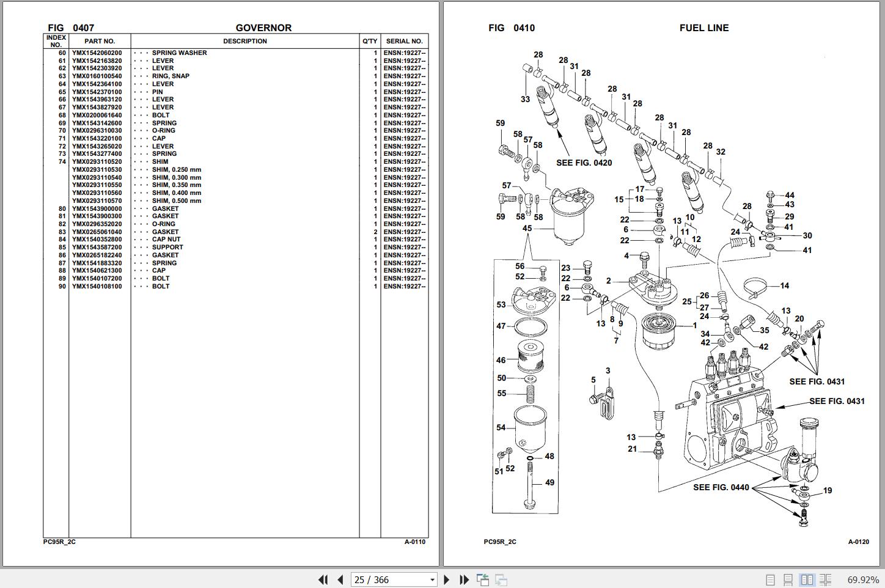The height and width of the screenshot is (588, 885).
Task: Click the SHIM, 0.250 mm entry
Action: point(177,170)
